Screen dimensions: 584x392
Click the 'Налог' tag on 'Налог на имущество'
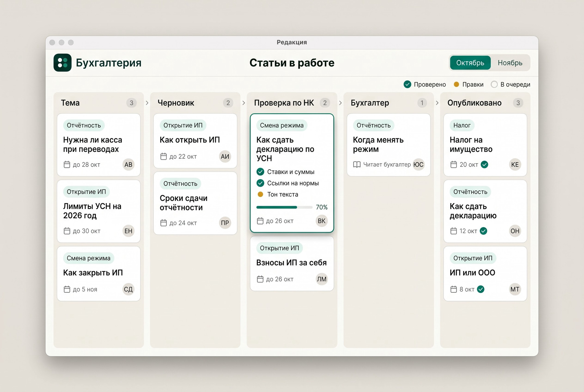(462, 125)
